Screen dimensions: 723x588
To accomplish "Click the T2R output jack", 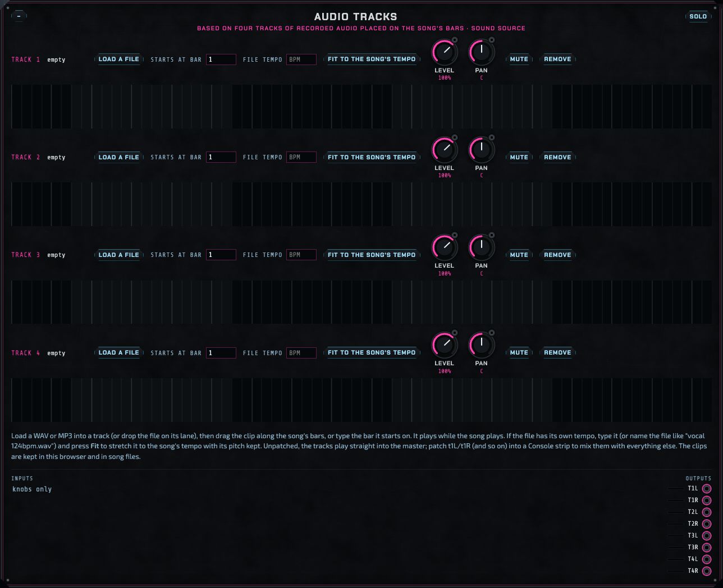I will pyautogui.click(x=707, y=524).
